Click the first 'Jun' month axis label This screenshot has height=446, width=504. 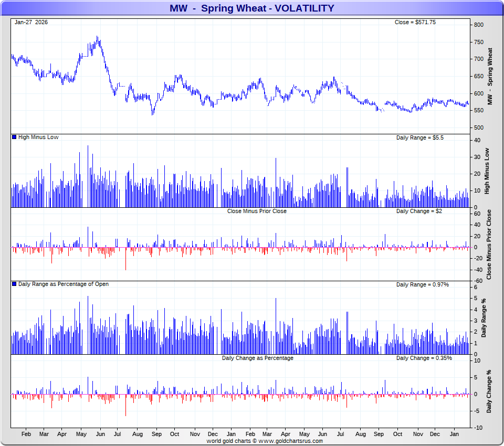pos(100,434)
